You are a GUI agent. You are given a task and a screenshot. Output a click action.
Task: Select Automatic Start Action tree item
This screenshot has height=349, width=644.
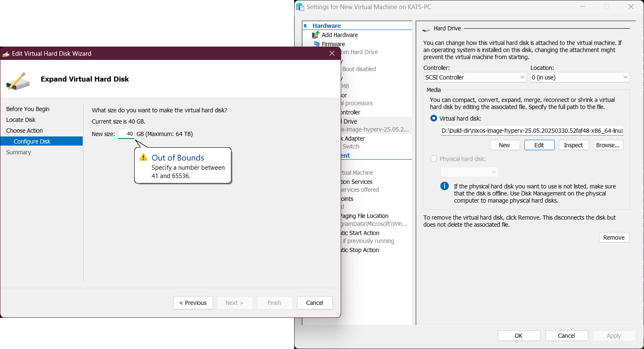(x=361, y=233)
